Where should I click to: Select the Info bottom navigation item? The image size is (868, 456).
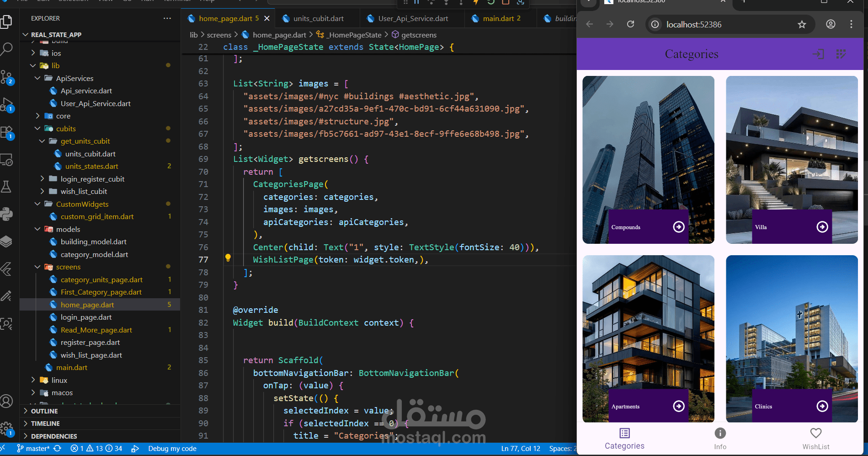pyautogui.click(x=720, y=439)
